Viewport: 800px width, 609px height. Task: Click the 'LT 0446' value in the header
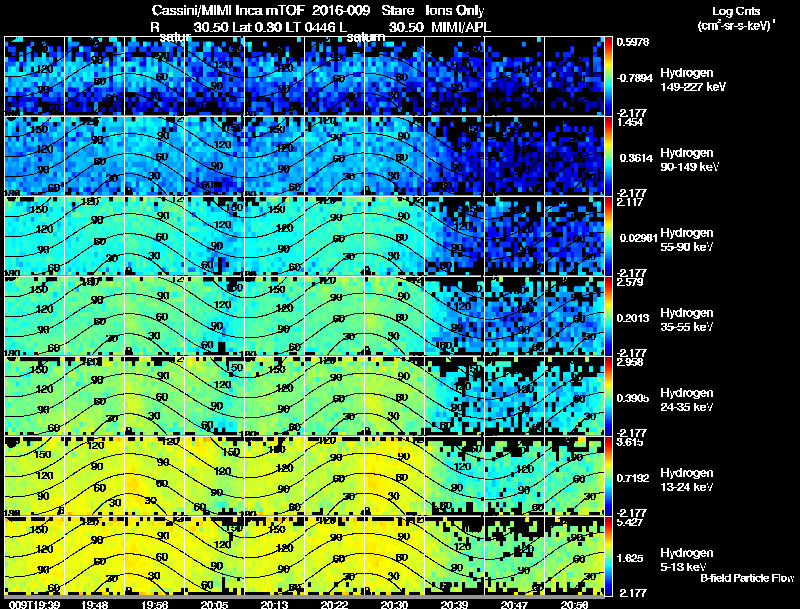(308, 27)
